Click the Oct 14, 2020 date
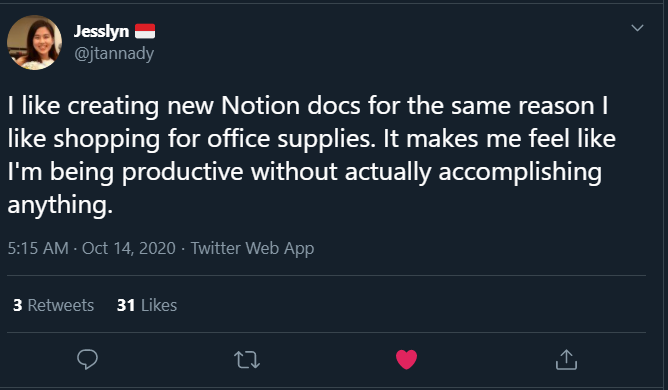 coord(129,248)
